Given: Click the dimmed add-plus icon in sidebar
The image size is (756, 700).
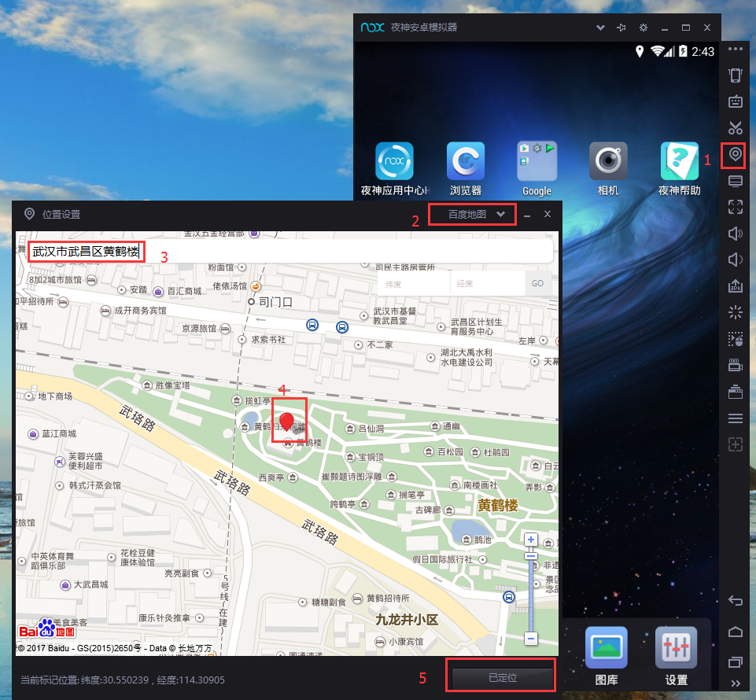Looking at the screenshot, I should [736, 444].
